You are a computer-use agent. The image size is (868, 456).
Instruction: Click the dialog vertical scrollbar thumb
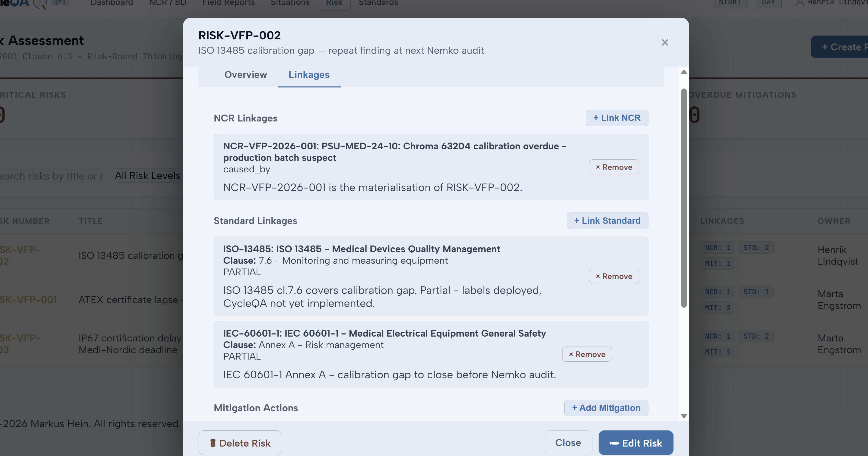click(x=684, y=198)
